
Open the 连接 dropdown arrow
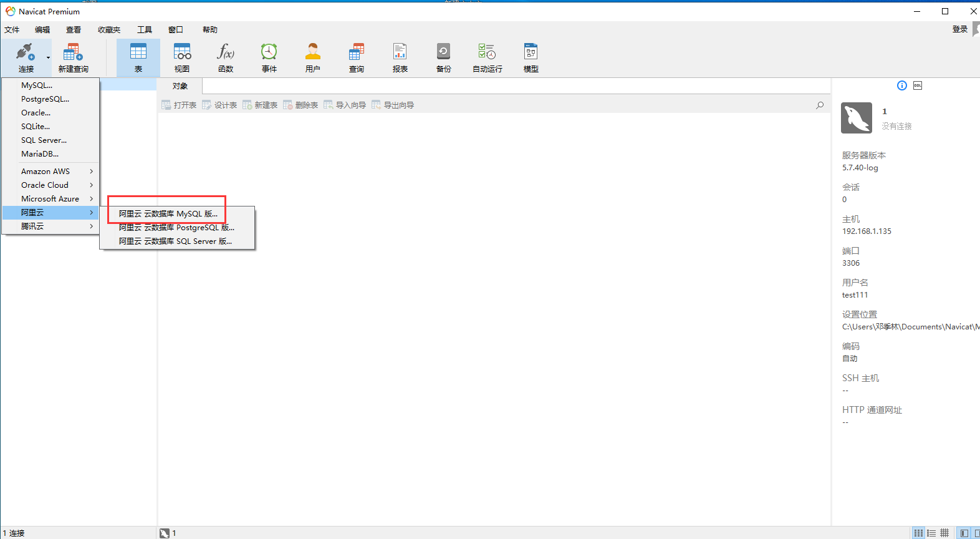click(x=48, y=58)
